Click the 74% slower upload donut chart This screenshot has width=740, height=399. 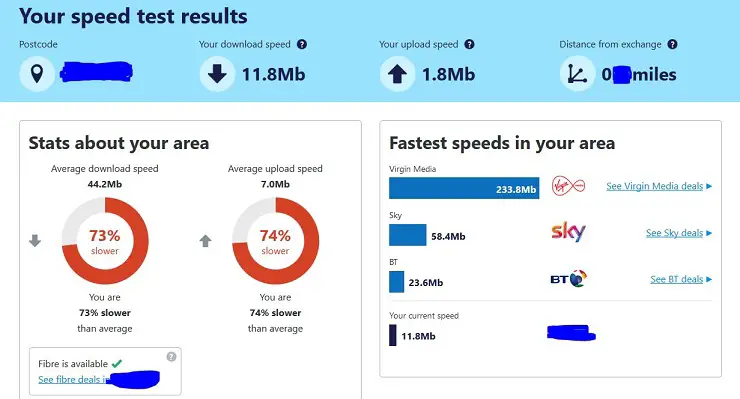click(x=275, y=241)
